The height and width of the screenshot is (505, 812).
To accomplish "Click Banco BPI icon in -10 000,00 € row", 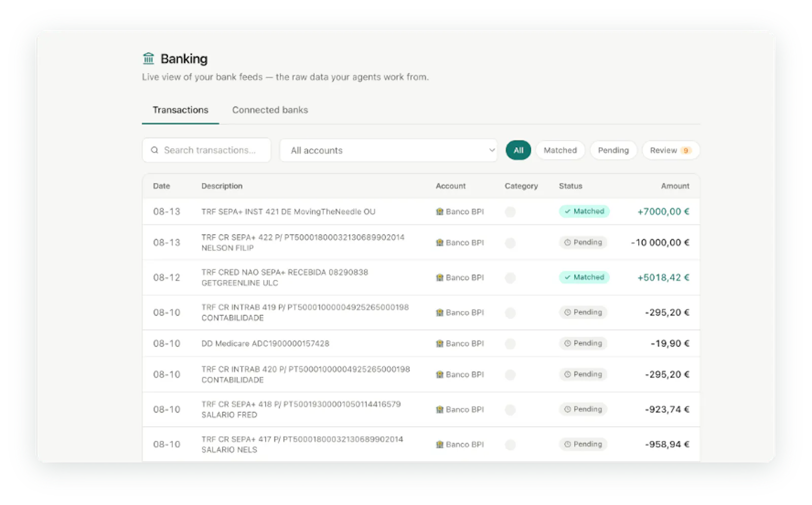I will (439, 243).
